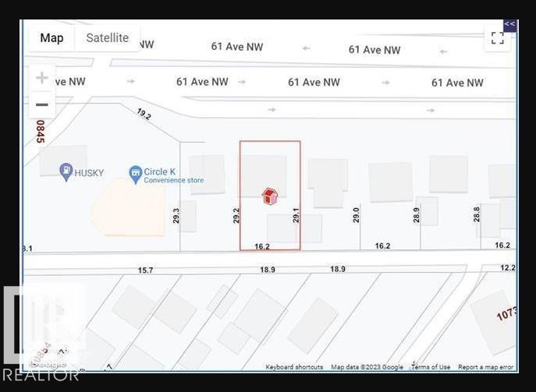Click the red 0845 address label
The width and height of the screenshot is (536, 392).
click(x=40, y=130)
